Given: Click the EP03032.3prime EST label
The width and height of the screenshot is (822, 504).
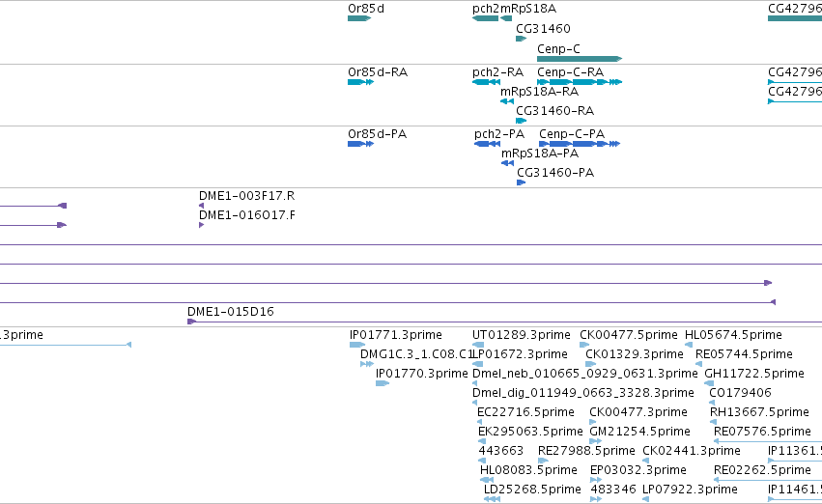Looking at the screenshot, I should pyautogui.click(x=638, y=470).
